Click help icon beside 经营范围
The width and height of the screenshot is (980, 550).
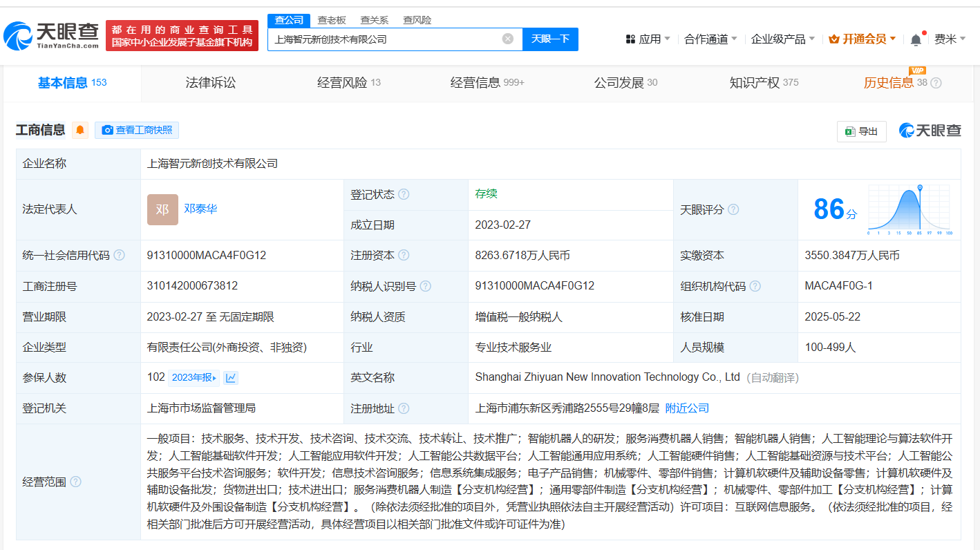pos(75,482)
